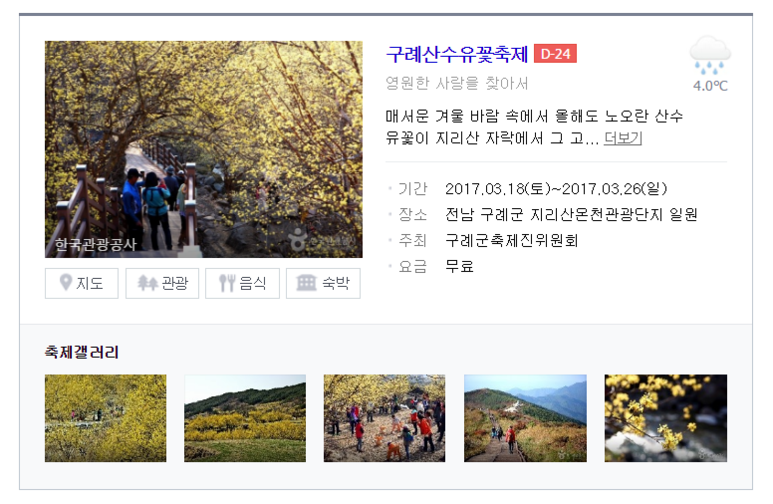Viewport: 773px width, 504px height.
Task: Open fourth gallery thumbnail of mountain trail
Action: click(526, 418)
